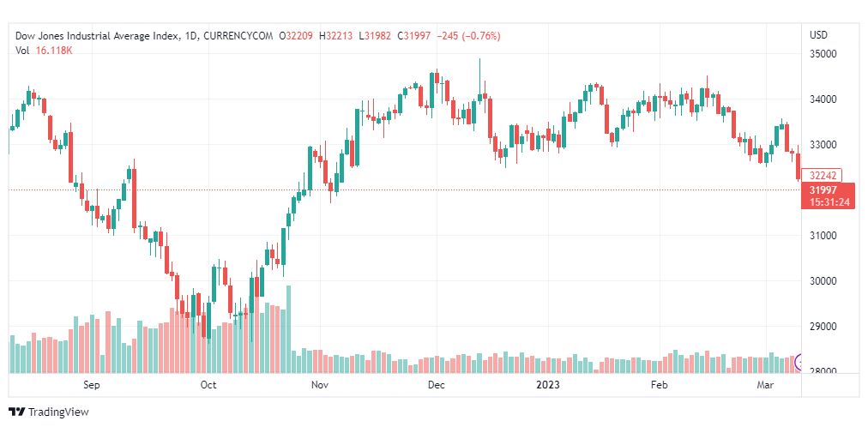This screenshot has height=427, width=868.
Task: Click the TradingView logo
Action: (48, 412)
